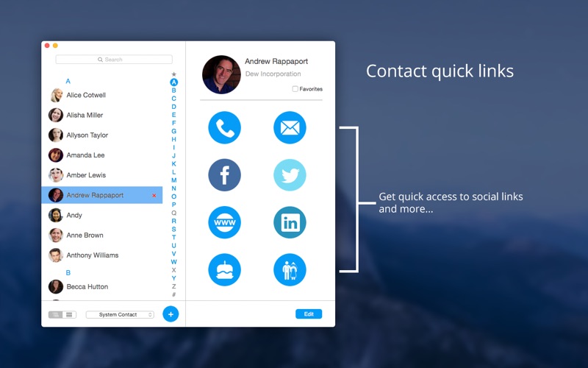Jump to favorites star in index
588x368 pixels.
173,74
